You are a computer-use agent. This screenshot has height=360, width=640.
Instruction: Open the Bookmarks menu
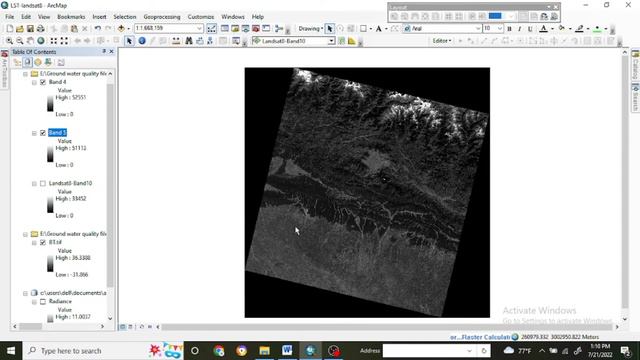click(71, 17)
